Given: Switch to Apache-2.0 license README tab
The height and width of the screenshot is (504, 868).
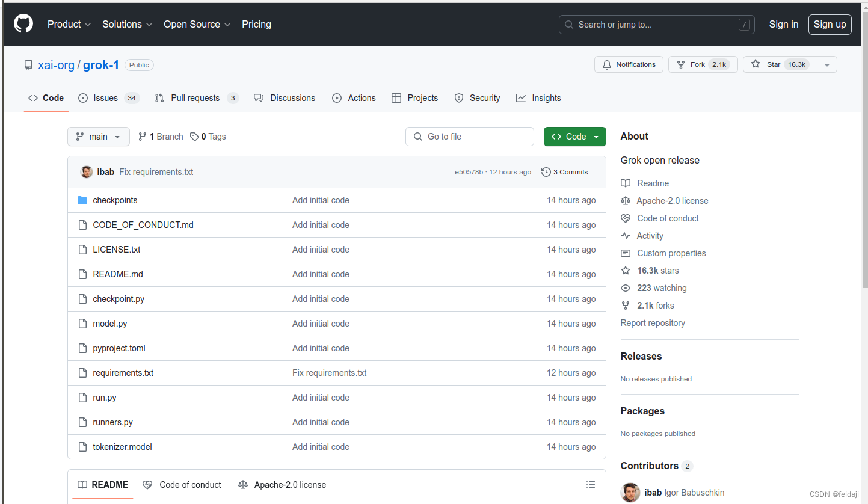Looking at the screenshot, I should coord(282,485).
